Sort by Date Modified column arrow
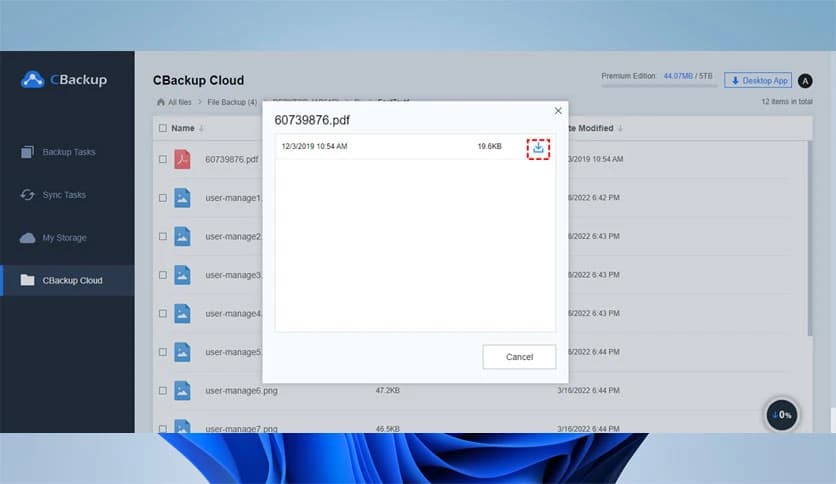 (x=620, y=128)
